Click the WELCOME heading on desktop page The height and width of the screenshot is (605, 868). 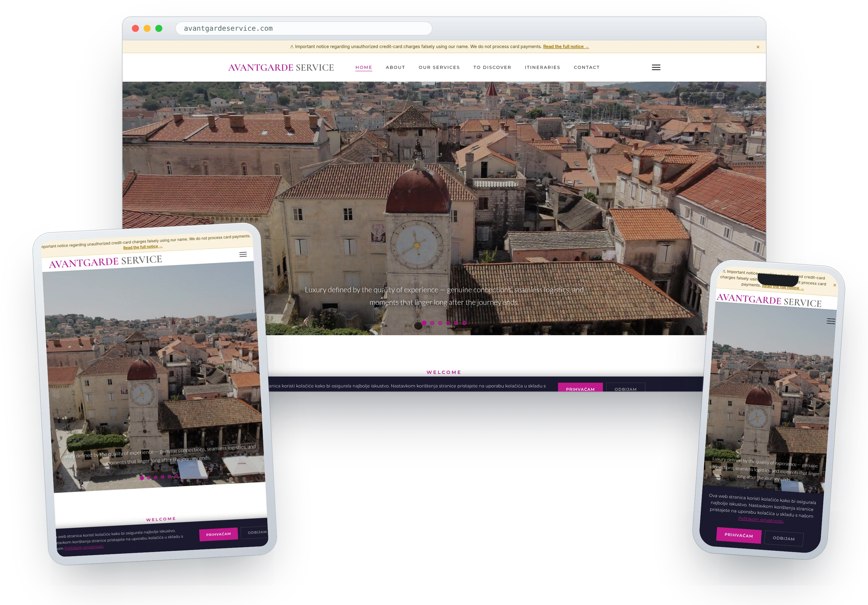point(444,372)
